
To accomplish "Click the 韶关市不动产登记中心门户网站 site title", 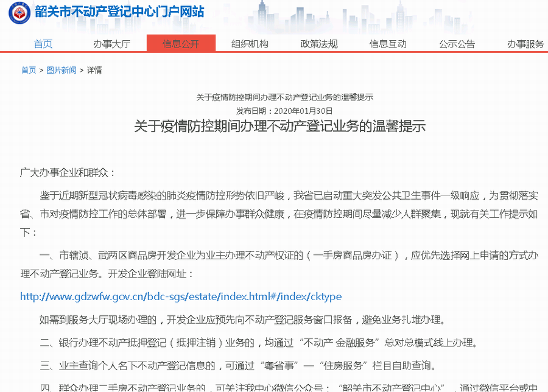I will 119,12.
